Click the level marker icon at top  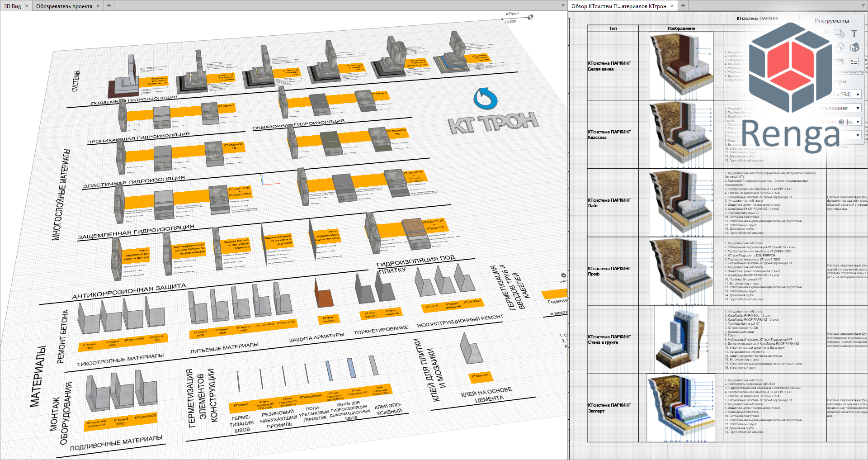[530, 17]
